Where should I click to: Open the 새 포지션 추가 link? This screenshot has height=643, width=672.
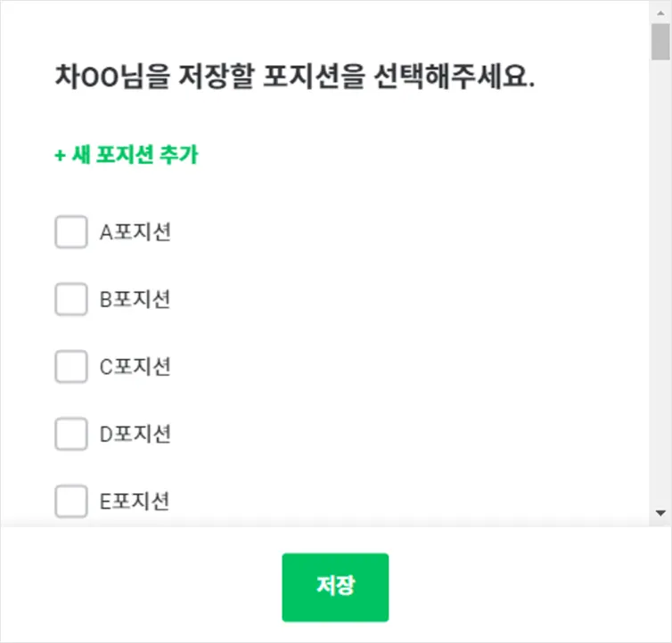coord(132,155)
